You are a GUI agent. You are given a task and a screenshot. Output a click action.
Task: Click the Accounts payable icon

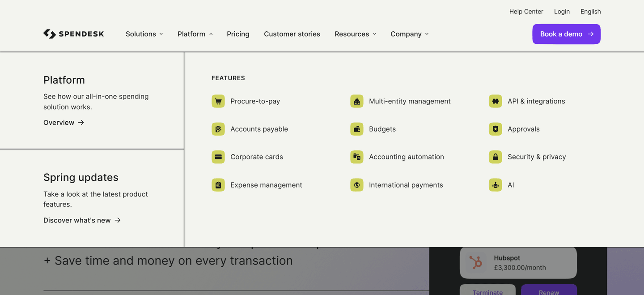pos(218,129)
